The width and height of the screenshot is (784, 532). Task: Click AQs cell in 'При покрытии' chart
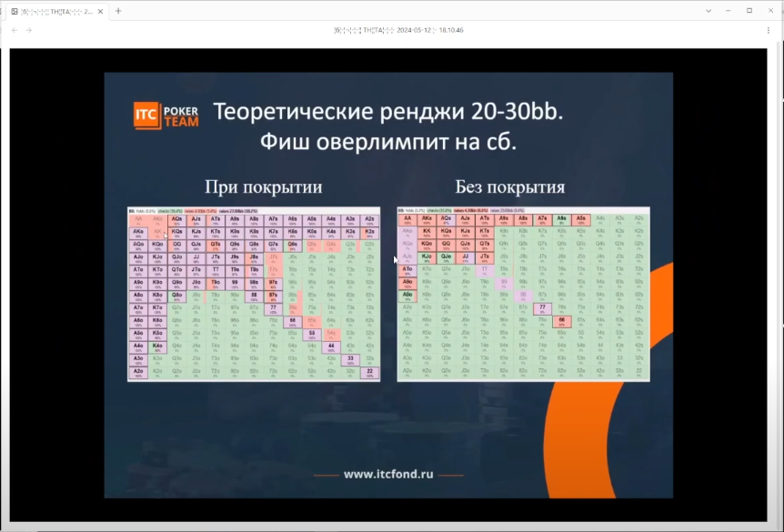click(176, 220)
